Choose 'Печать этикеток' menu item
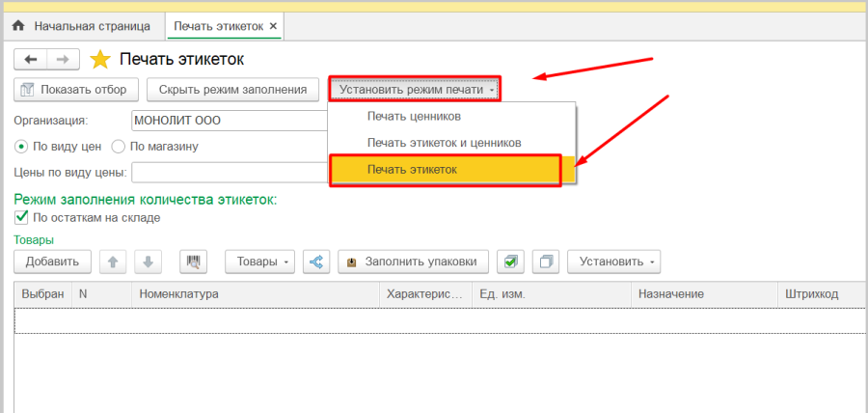The image size is (868, 413). 446,170
